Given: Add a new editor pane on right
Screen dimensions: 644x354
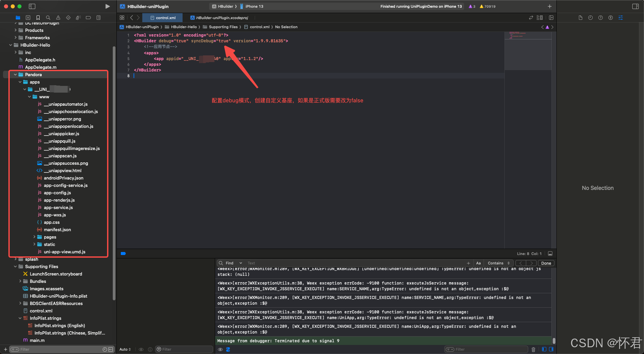Looking at the screenshot, I should (551, 17).
